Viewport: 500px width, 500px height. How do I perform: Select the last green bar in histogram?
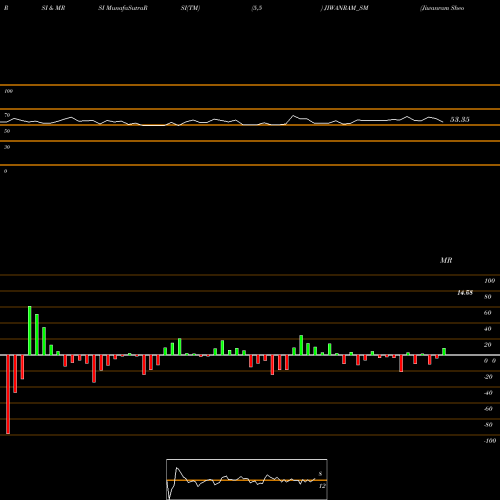pos(444,352)
